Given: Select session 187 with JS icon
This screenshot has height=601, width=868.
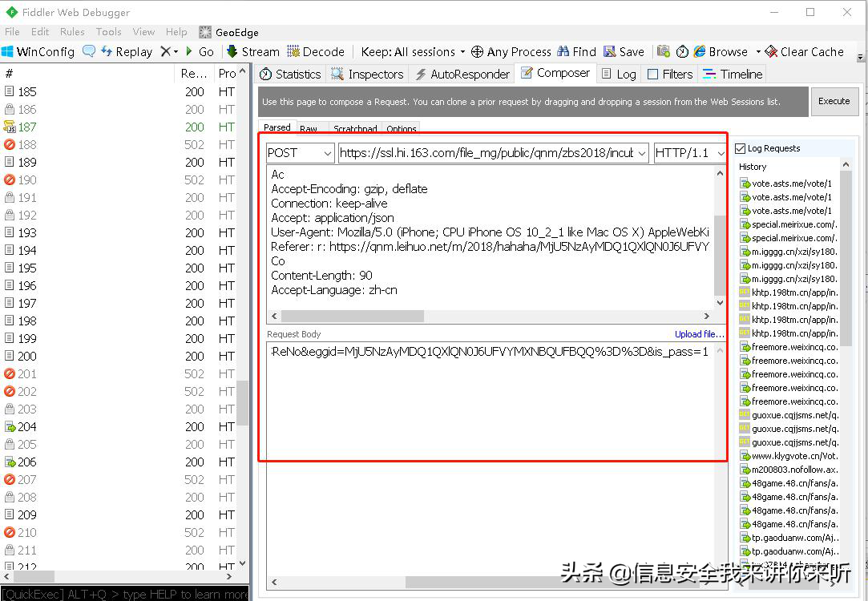Looking at the screenshot, I should click(x=119, y=127).
